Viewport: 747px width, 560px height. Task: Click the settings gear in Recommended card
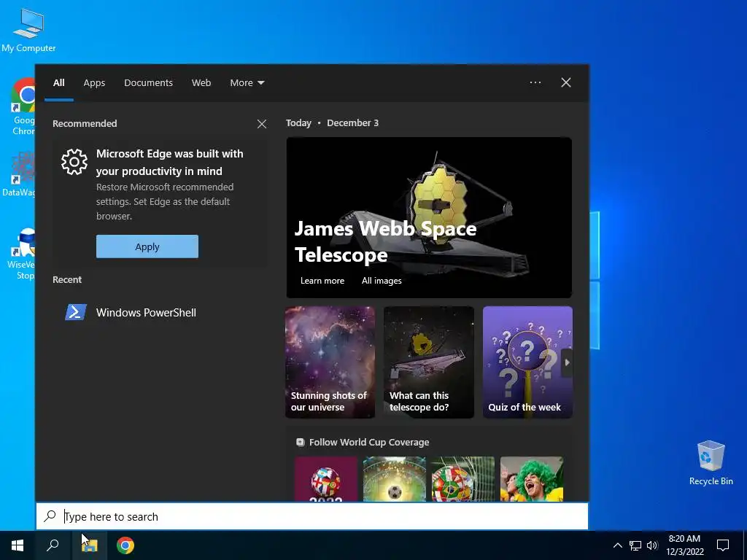74,162
